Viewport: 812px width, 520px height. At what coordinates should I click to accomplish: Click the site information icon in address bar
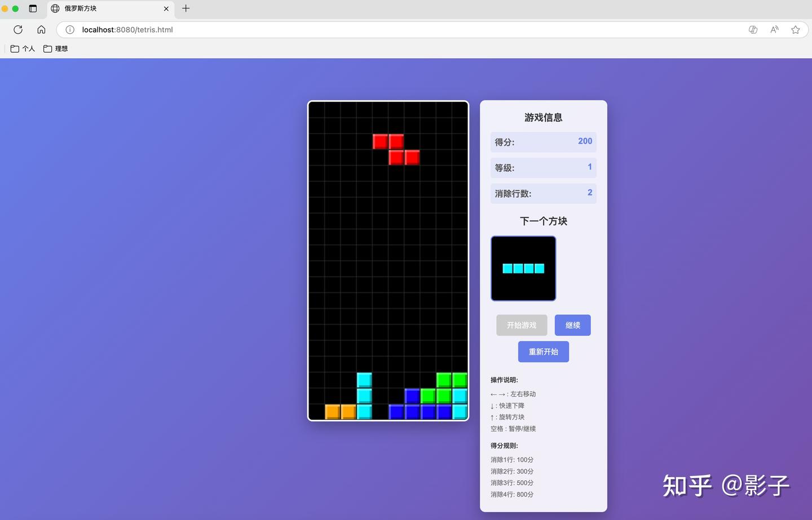[69, 29]
